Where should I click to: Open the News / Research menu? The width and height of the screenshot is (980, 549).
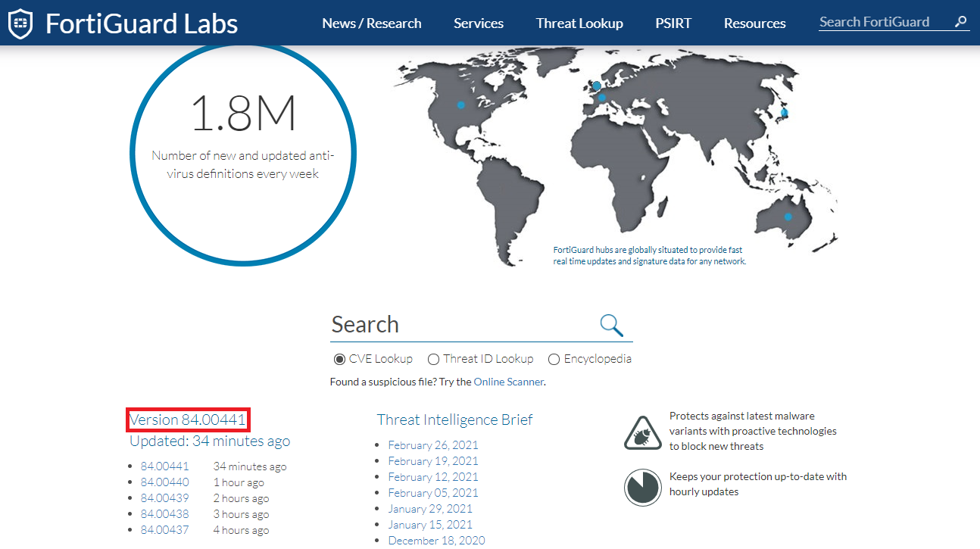[372, 23]
